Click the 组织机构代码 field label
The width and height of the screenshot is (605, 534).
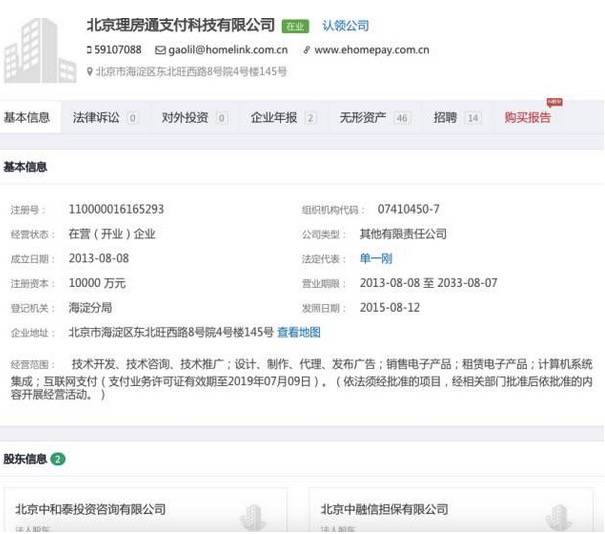pos(333,210)
